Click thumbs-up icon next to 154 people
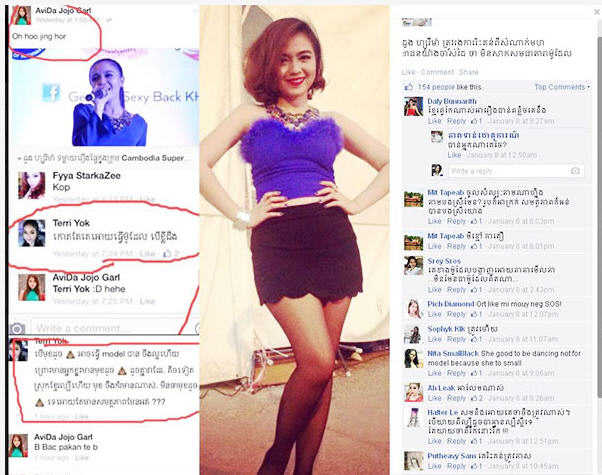Viewport: 602px width, 475px height. 409,87
